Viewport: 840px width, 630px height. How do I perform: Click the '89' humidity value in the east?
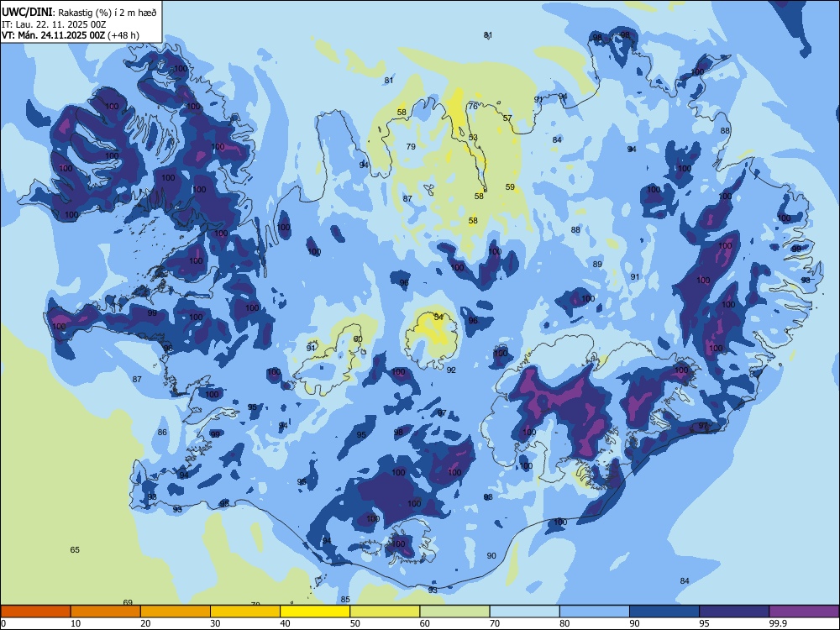tap(598, 265)
